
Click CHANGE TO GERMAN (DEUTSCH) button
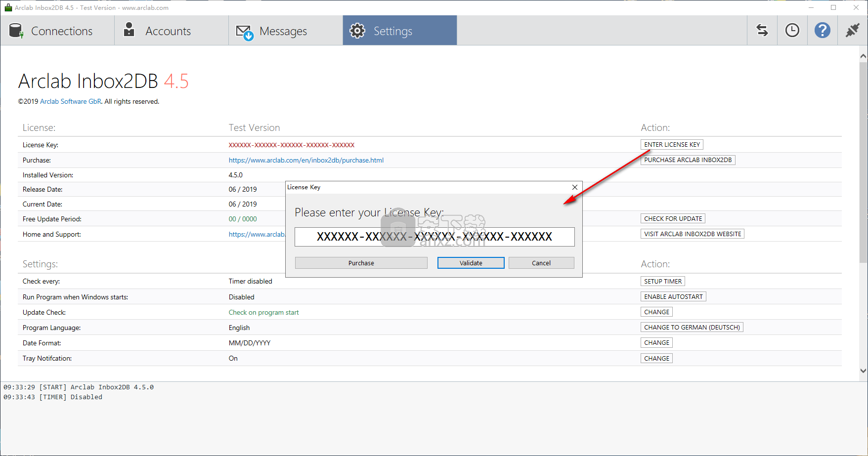692,328
